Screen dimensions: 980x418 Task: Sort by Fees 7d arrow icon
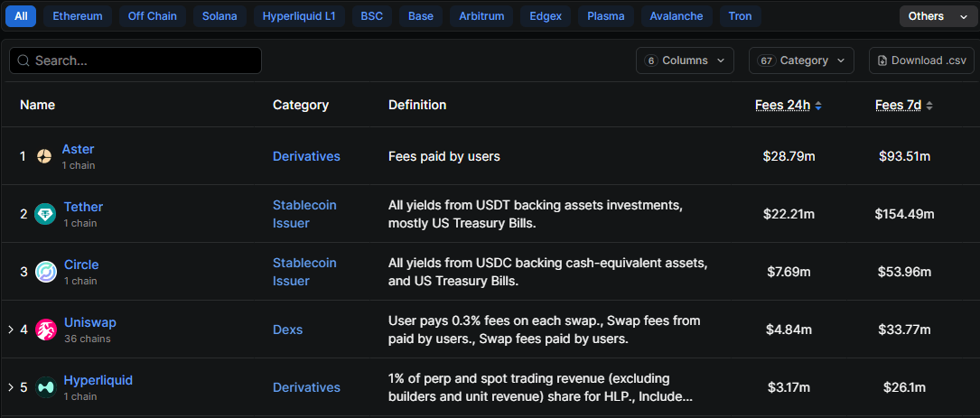929,106
